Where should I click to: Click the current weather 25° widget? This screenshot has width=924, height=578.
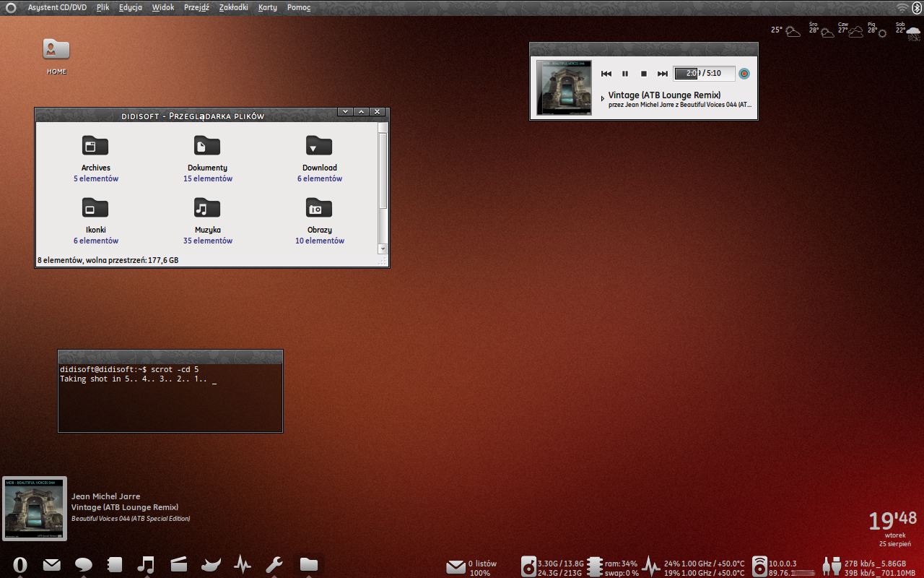785,30
